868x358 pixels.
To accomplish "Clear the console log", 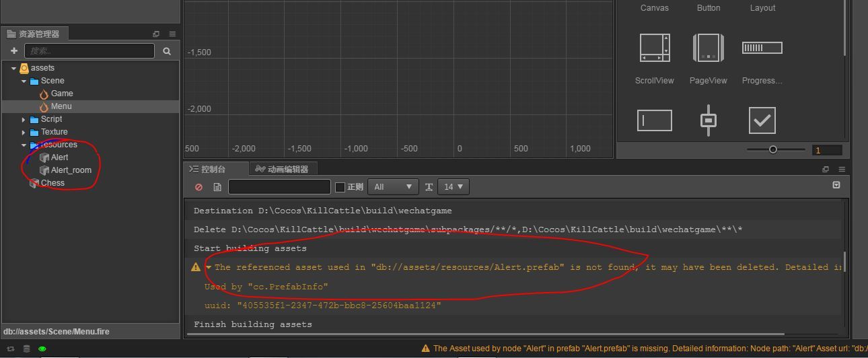I will tap(198, 187).
